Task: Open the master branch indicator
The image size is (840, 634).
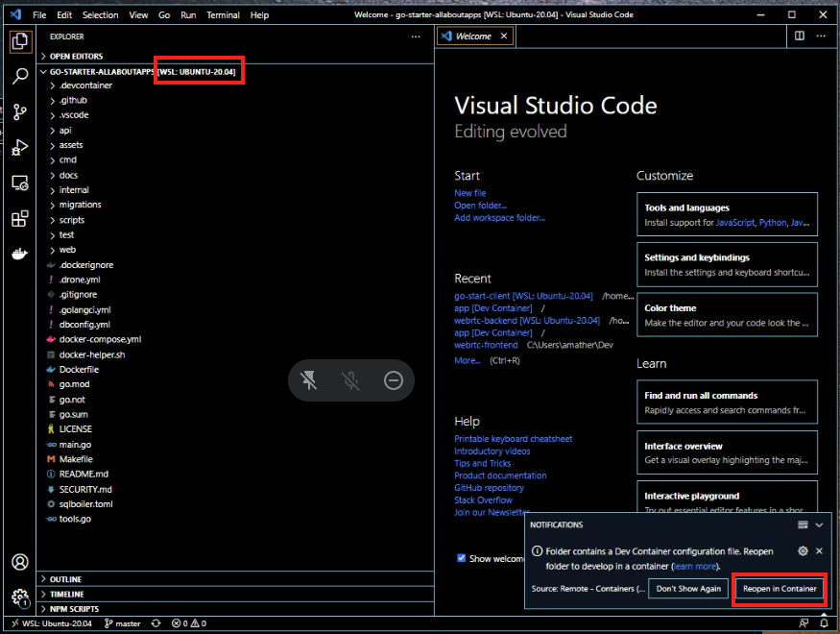Action: point(123,622)
